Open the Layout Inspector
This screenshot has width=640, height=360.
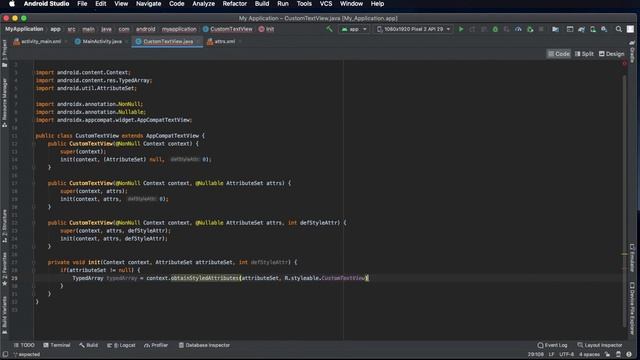[600, 345]
